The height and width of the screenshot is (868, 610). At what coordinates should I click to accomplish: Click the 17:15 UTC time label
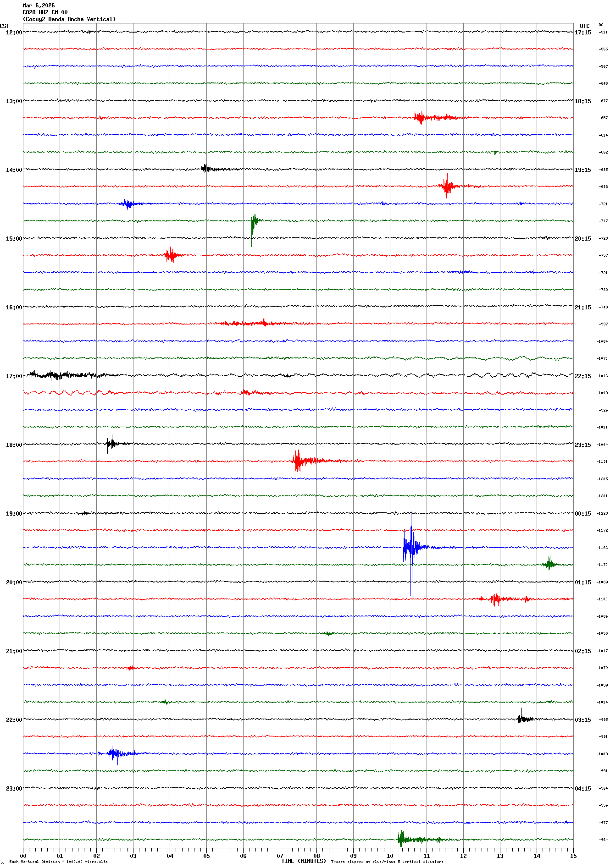point(583,33)
